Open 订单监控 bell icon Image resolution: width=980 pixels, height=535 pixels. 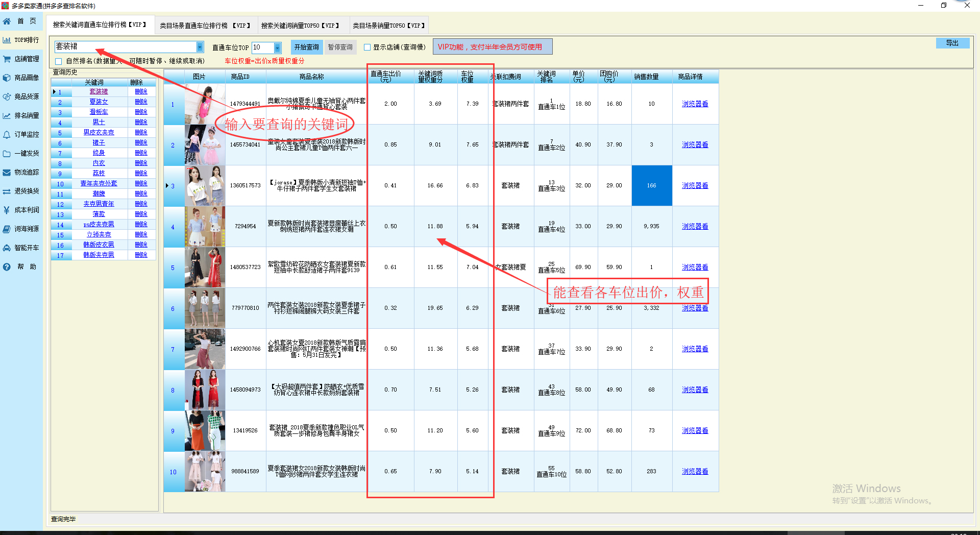coord(7,135)
